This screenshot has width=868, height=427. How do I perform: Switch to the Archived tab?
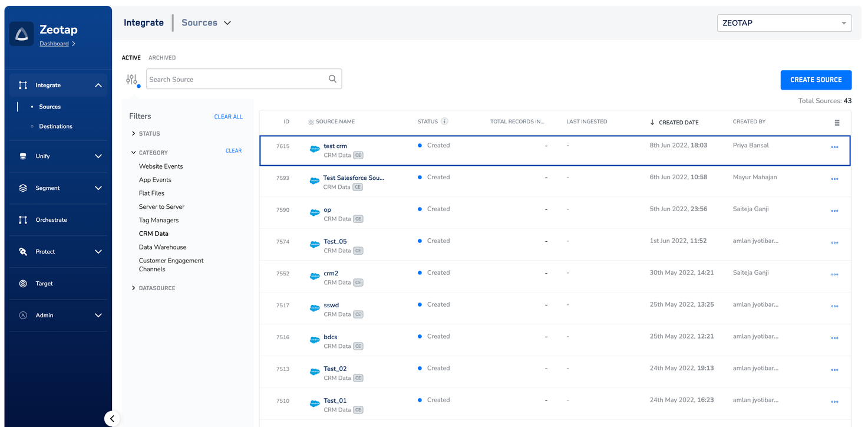pos(162,58)
